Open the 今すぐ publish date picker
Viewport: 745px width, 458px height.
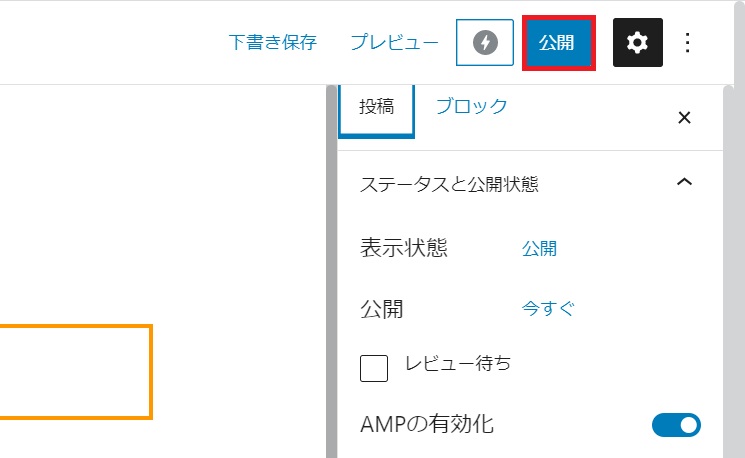pyautogui.click(x=548, y=309)
